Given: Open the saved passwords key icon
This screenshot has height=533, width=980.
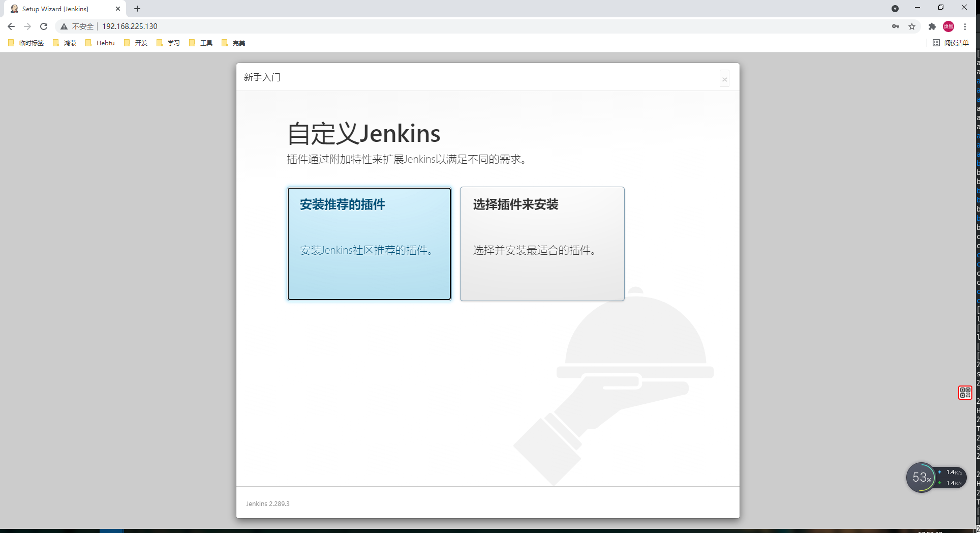Looking at the screenshot, I should [896, 26].
